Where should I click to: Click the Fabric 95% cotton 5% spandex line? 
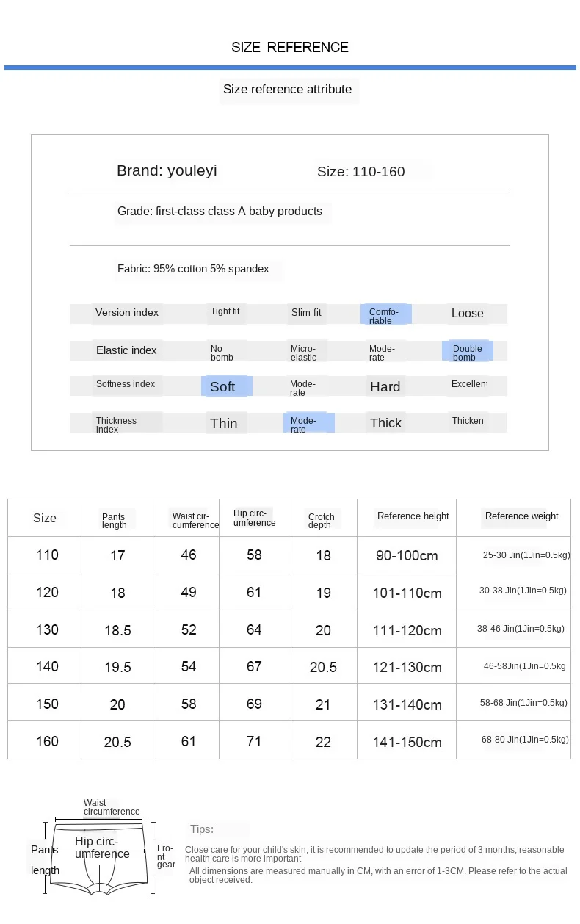[x=193, y=269]
